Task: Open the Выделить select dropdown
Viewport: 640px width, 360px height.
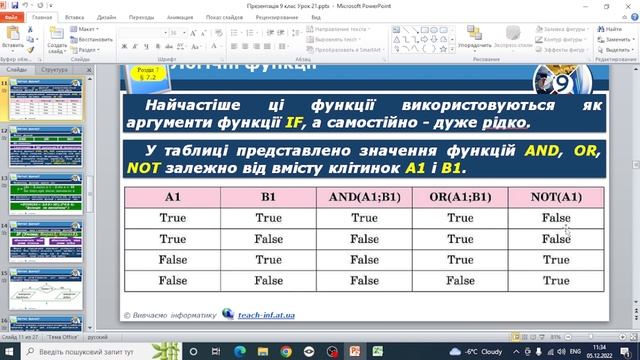Action: pyautogui.click(x=616, y=50)
